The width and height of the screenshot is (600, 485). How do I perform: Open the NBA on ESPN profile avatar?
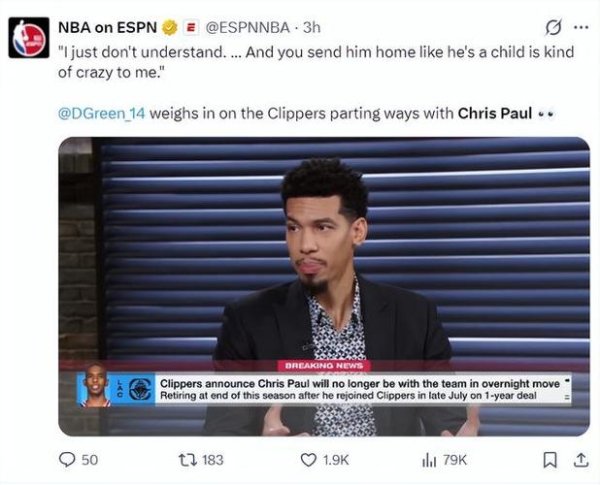pos(29,38)
